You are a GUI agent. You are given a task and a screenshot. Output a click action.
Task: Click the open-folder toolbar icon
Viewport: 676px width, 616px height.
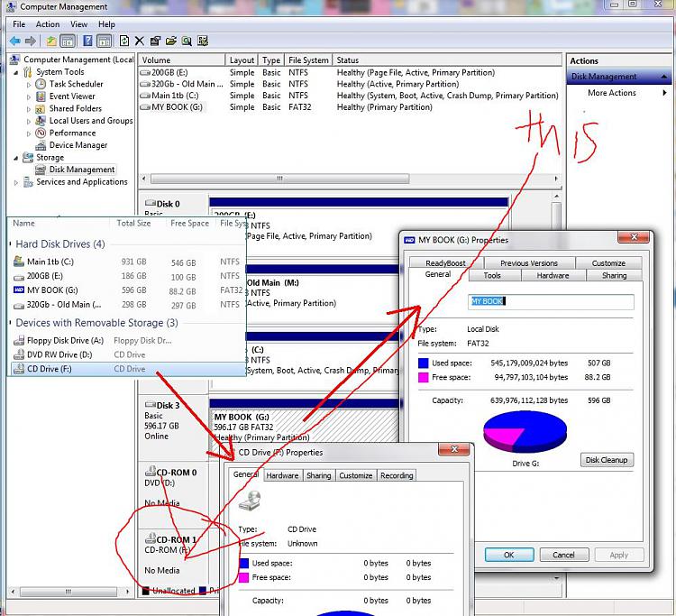tap(171, 41)
